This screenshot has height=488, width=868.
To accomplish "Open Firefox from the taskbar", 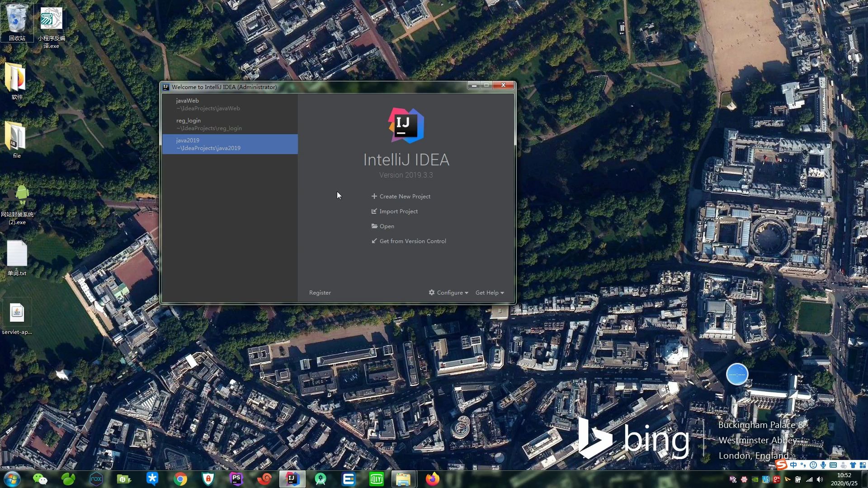I will click(432, 479).
